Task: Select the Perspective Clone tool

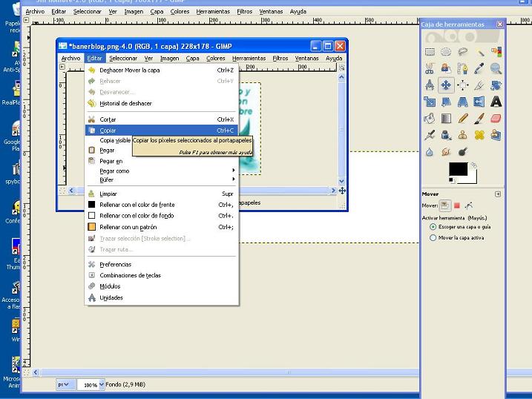Action: (496, 135)
